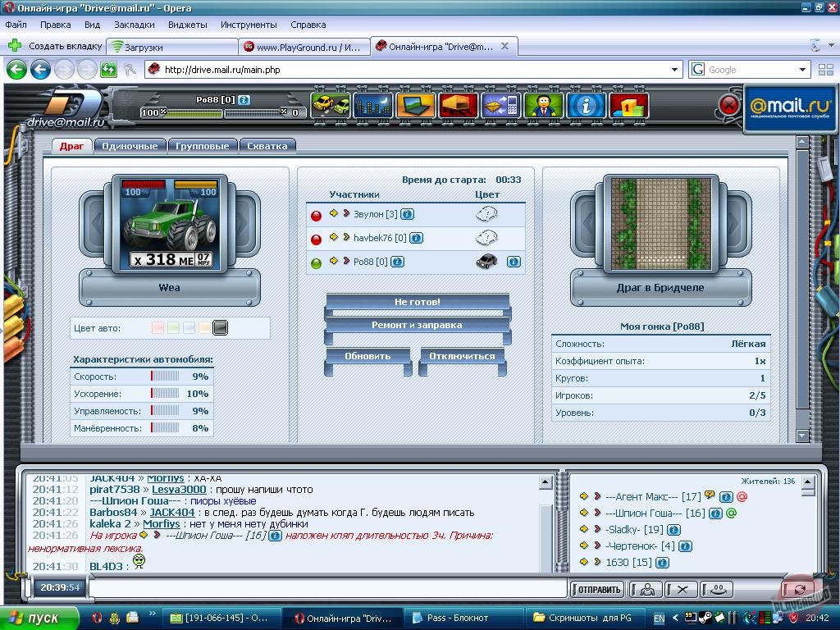Open the laptop icon in game toolbar
Image resolution: width=840 pixels, height=630 pixels.
pyautogui.click(x=415, y=106)
